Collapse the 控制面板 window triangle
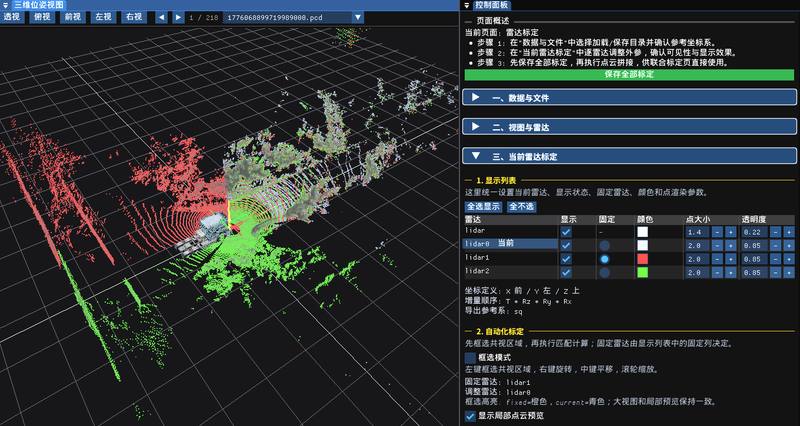The height and width of the screenshot is (426, 800). tap(467, 5)
